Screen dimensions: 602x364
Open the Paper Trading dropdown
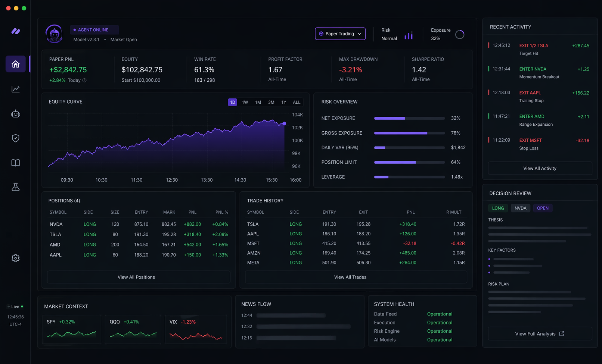point(340,34)
